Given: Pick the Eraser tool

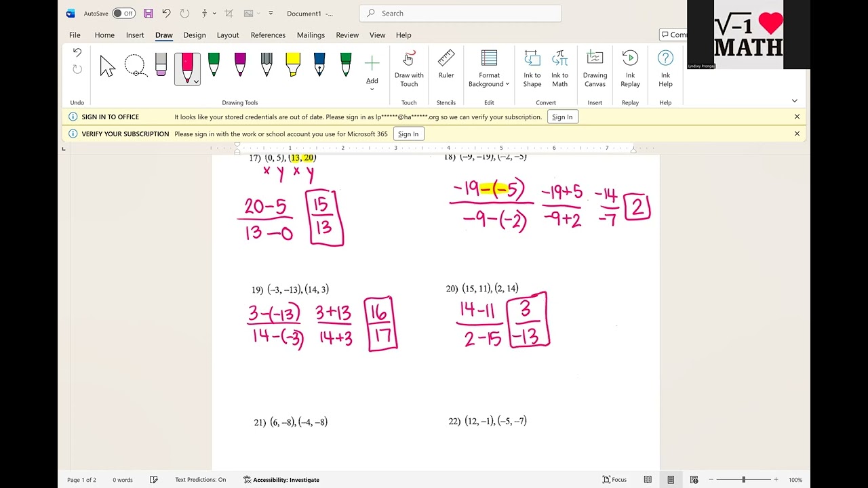Looking at the screenshot, I should click(x=161, y=65).
